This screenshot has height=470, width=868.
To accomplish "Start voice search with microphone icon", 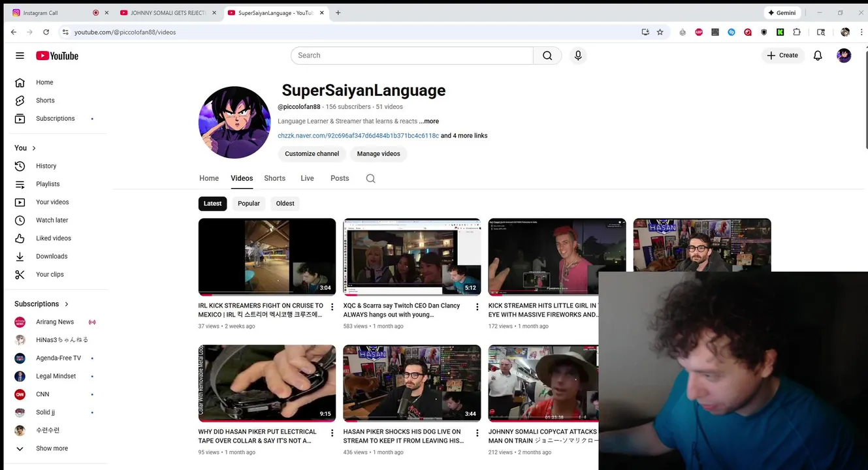I will [578, 55].
